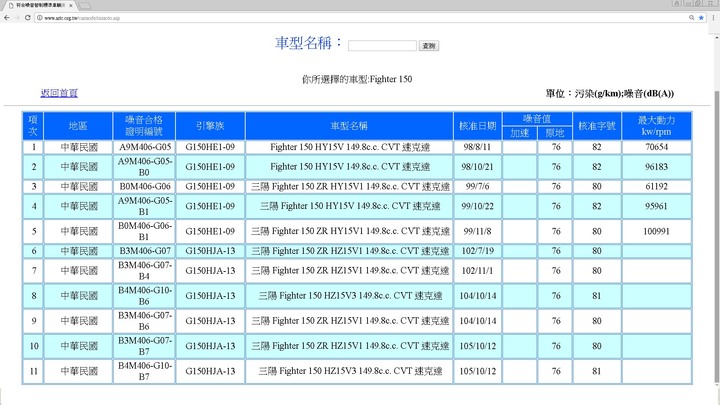Click row number 11 cell
The height and width of the screenshot is (405, 720).
pyautogui.click(x=34, y=371)
